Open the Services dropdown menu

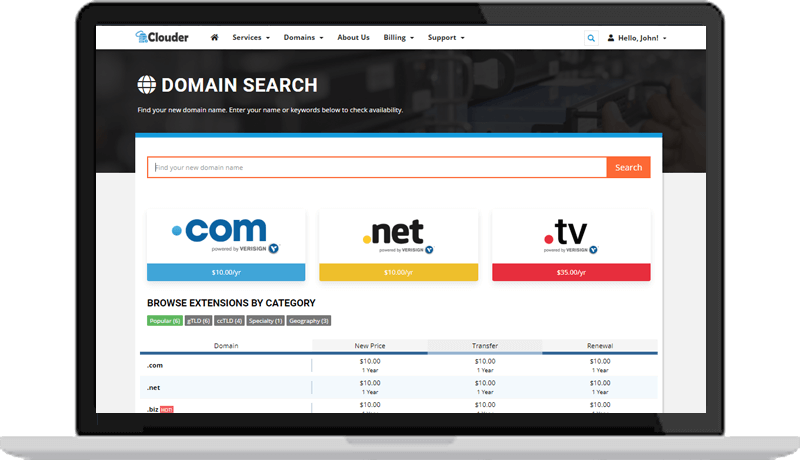(251, 37)
